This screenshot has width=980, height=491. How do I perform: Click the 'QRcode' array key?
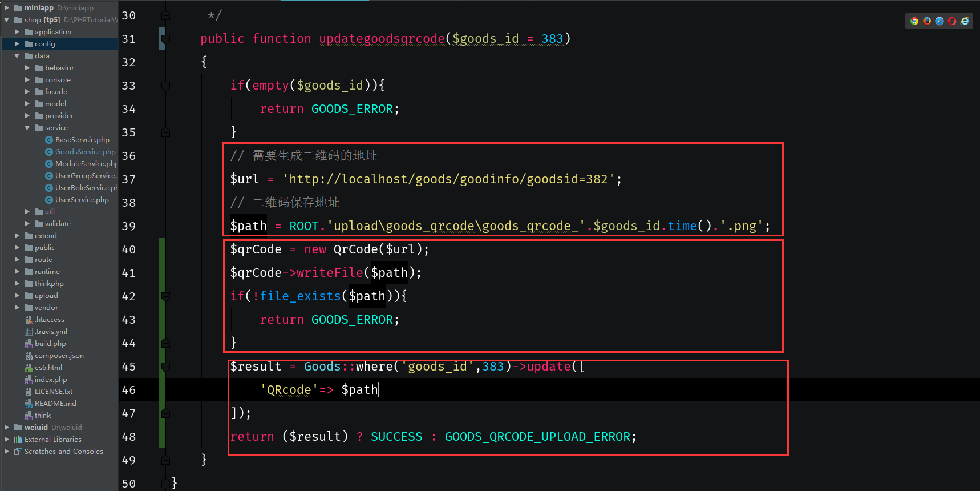[289, 390]
